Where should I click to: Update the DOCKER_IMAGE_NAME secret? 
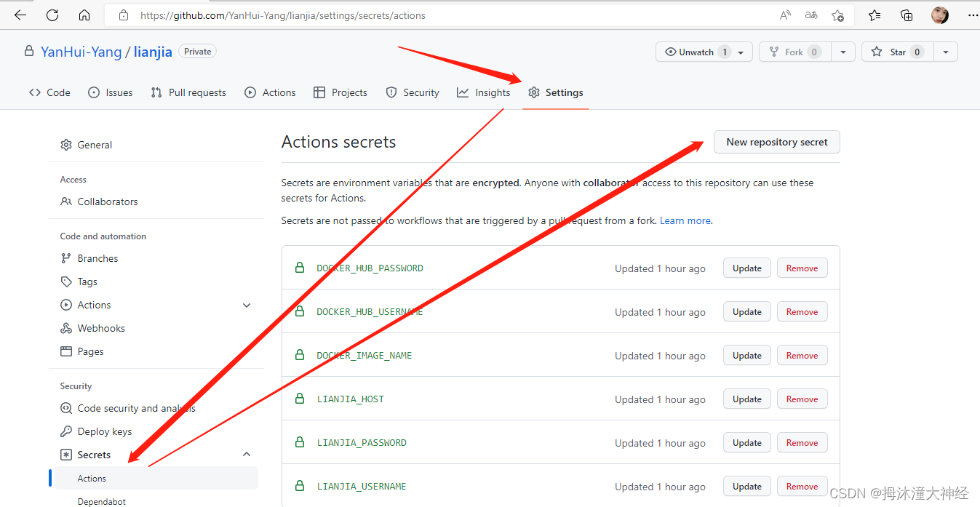[x=747, y=356]
